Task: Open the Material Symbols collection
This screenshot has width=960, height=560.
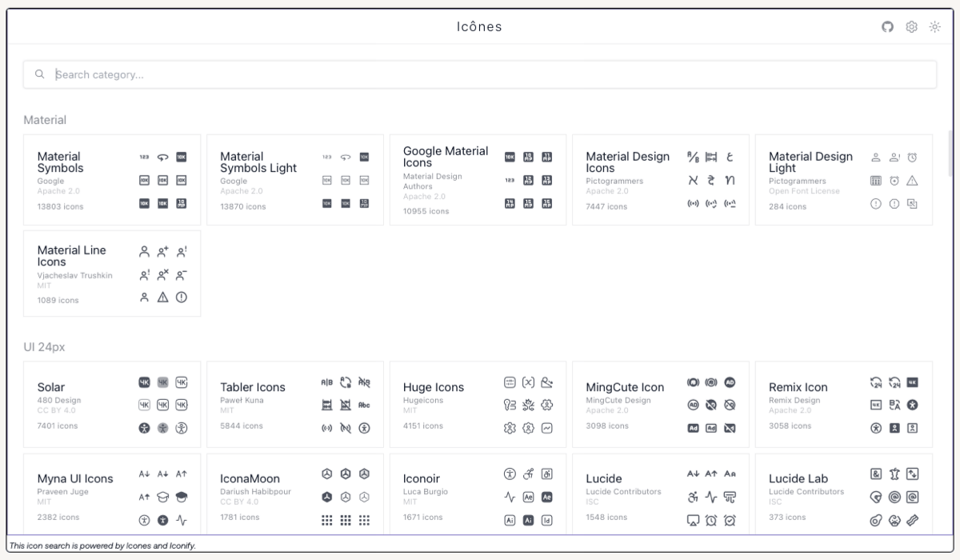Action: [x=112, y=180]
